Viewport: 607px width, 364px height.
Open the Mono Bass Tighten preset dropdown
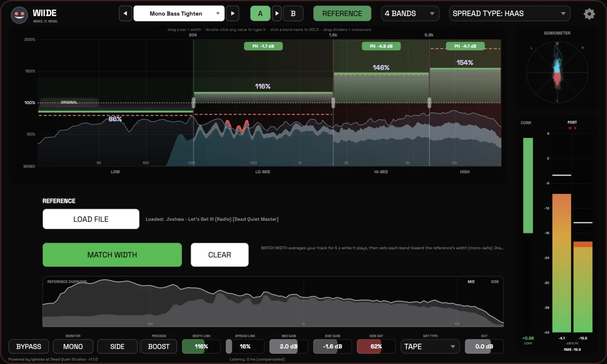179,14
